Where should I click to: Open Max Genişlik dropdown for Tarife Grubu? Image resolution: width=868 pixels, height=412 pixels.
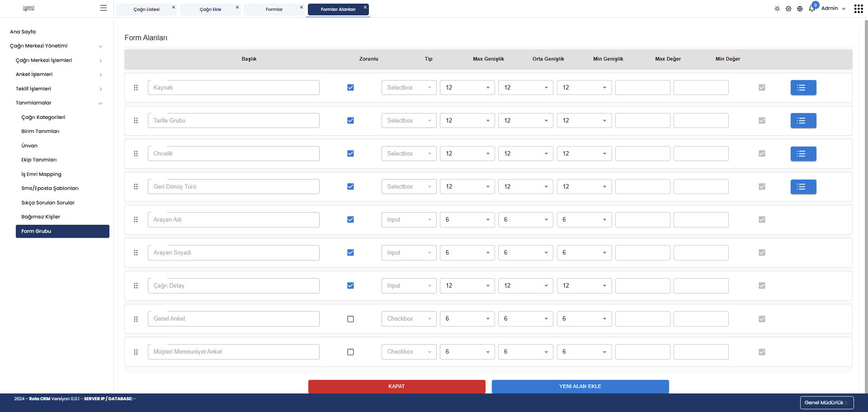[467, 121]
